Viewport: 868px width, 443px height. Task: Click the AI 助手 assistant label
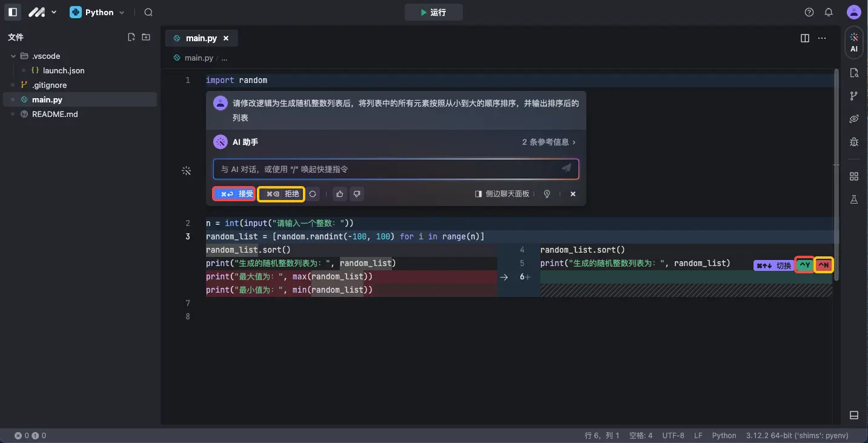(245, 142)
